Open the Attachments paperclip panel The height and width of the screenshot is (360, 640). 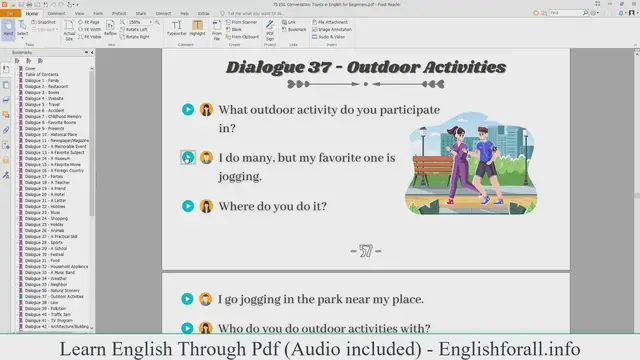(x=6, y=130)
